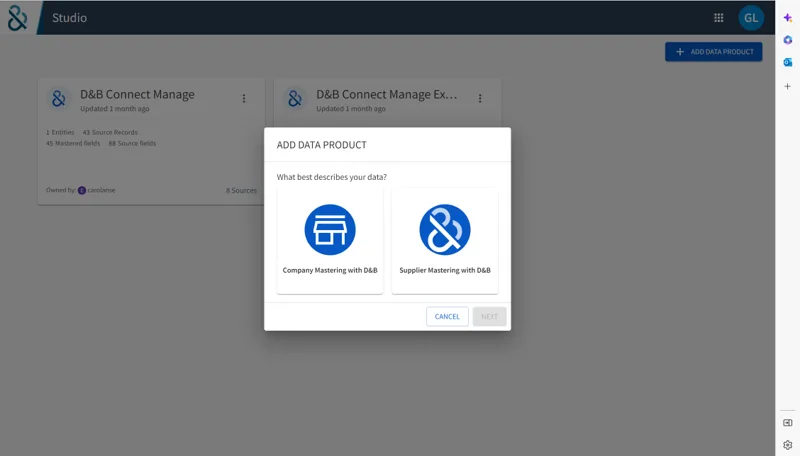
Task: Click the 1 Entities text on card
Action: tap(60, 132)
